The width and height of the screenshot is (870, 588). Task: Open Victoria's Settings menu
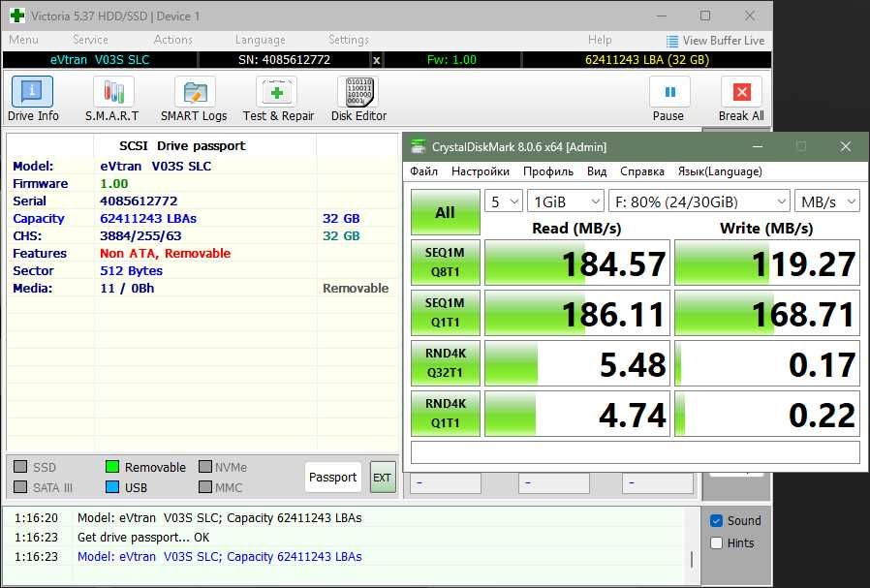click(x=349, y=40)
